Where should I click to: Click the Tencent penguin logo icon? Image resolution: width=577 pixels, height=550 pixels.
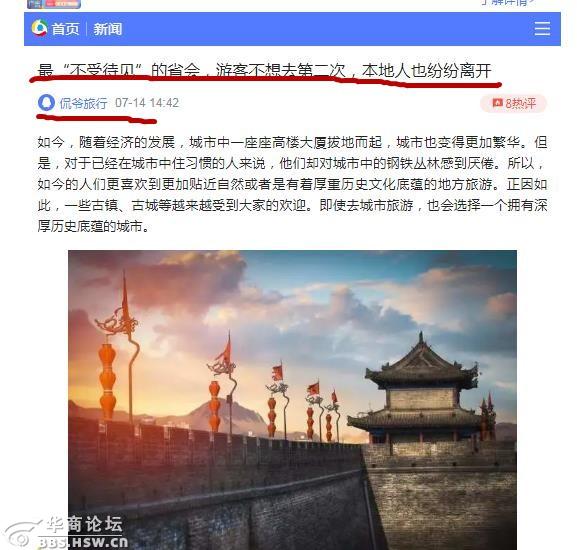click(39, 28)
